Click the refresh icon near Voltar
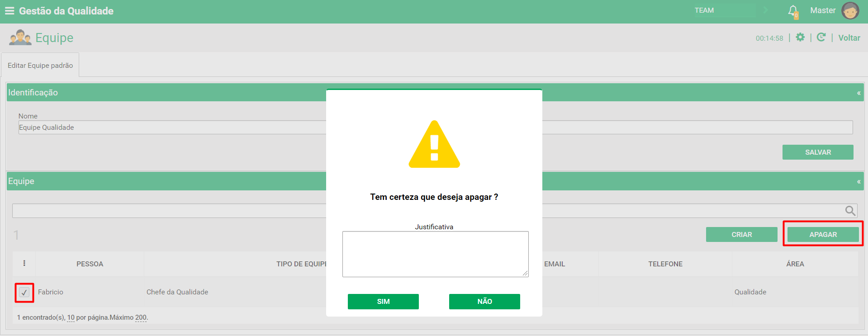Image resolution: width=868 pixels, height=336 pixels. pyautogui.click(x=821, y=38)
